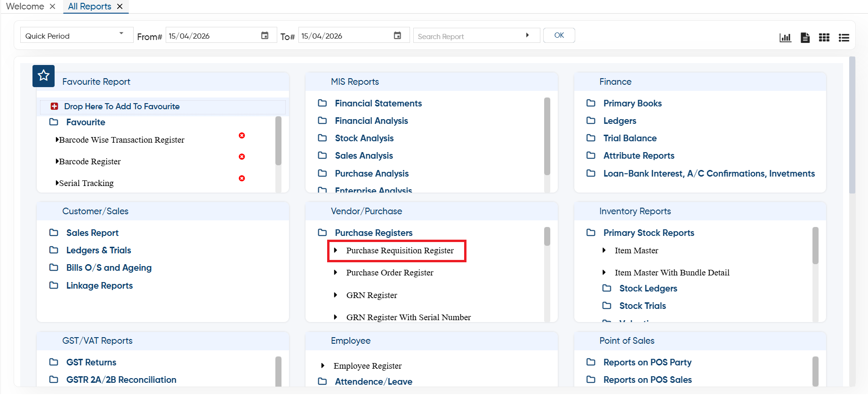This screenshot has height=396, width=868.
Task: Open the Stock Analysis folder
Action: [364, 138]
